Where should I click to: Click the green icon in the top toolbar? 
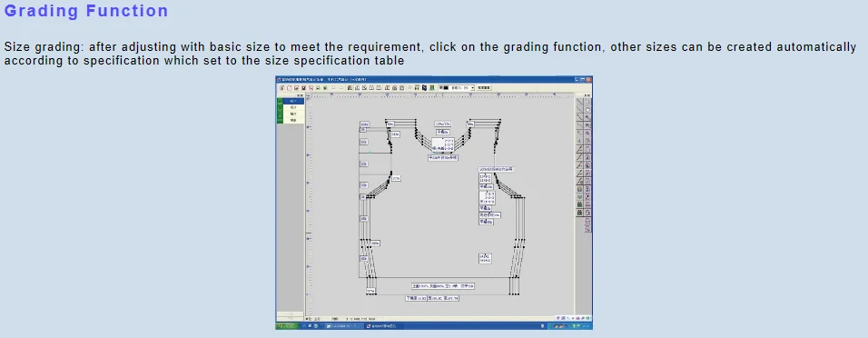point(432,87)
